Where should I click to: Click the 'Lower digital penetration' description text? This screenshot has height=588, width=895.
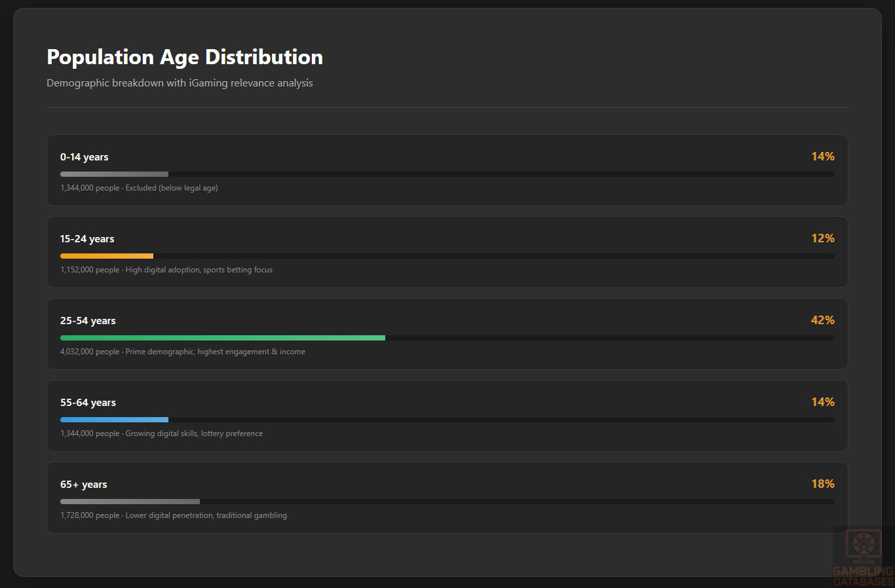click(x=206, y=515)
